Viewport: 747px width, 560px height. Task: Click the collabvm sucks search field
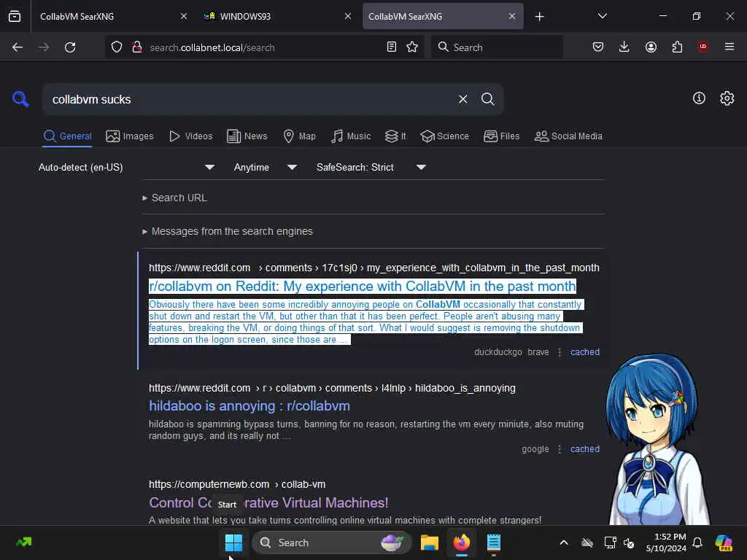[x=249, y=99]
